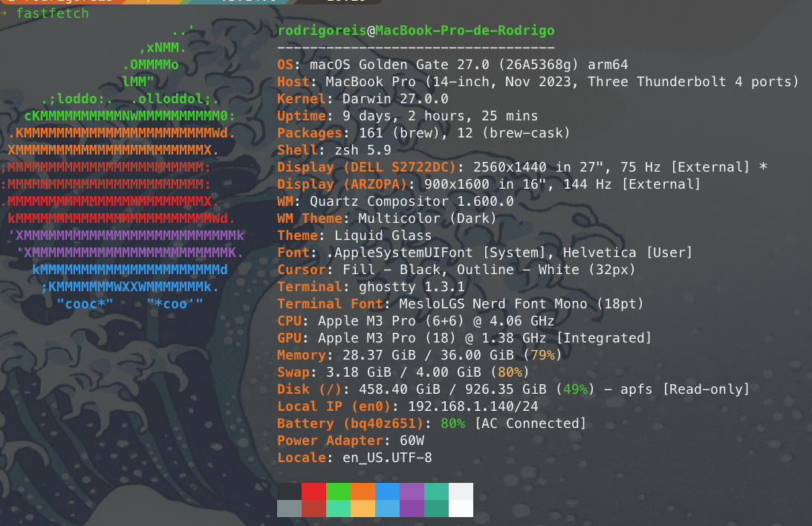Click the hostname 'MacBook-Pro-de-Rodrigo'

pos(465,30)
